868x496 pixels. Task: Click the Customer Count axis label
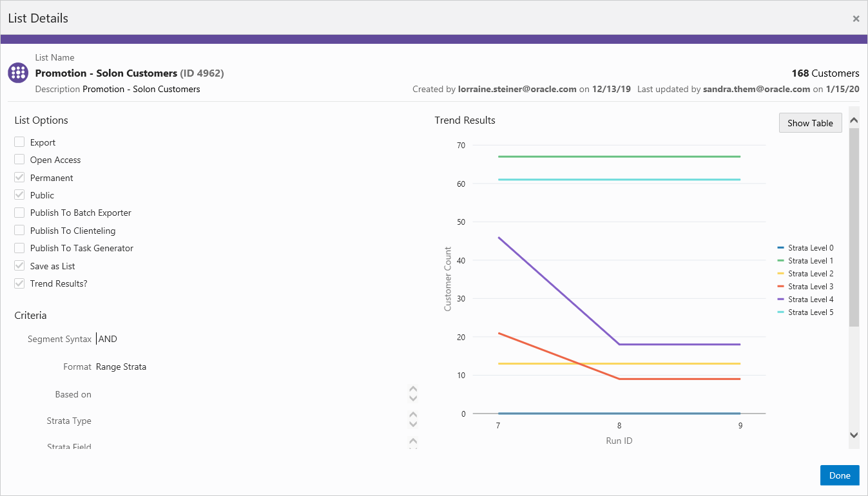[448, 279]
